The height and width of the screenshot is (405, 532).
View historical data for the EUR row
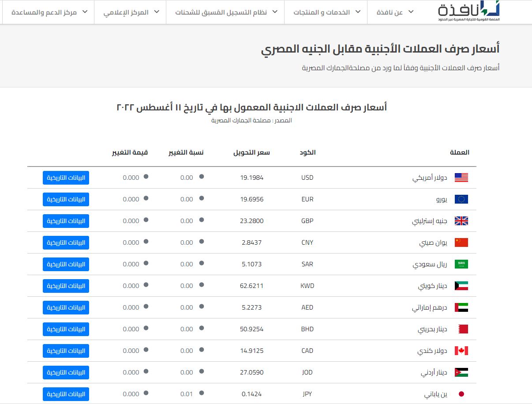pyautogui.click(x=66, y=199)
